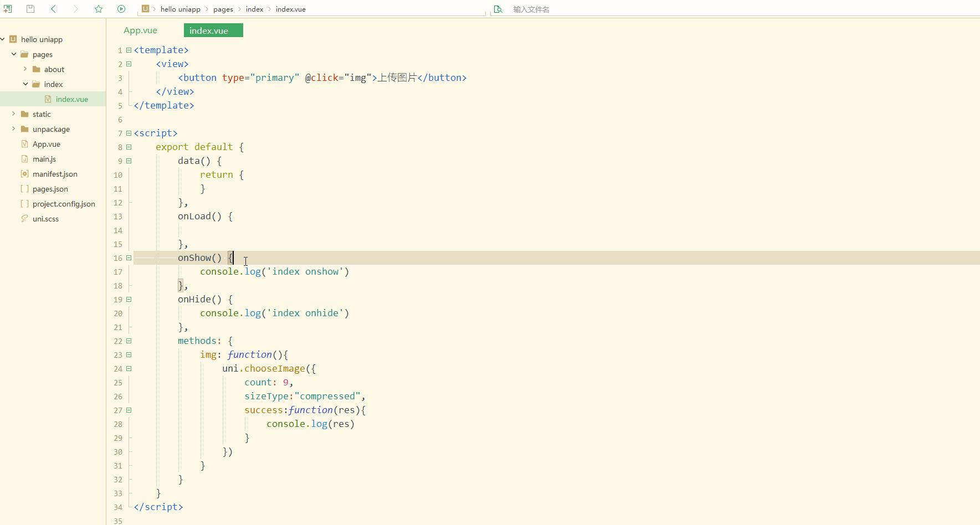Viewport: 980px width, 525px height.
Task: Collapse the pages folder chevron
Action: pos(14,54)
